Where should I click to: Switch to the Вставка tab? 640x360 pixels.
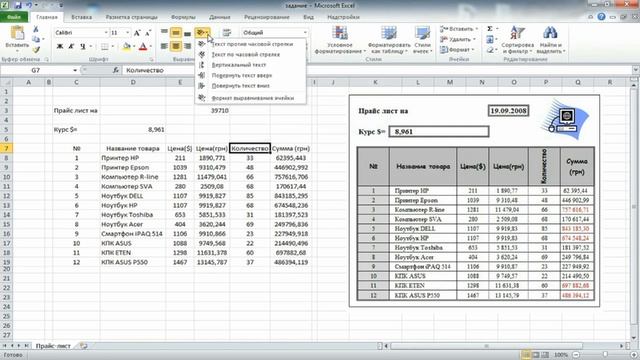tap(81, 17)
